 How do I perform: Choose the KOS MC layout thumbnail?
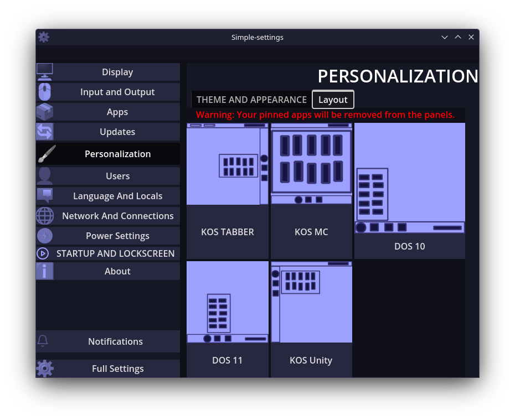pos(311,164)
